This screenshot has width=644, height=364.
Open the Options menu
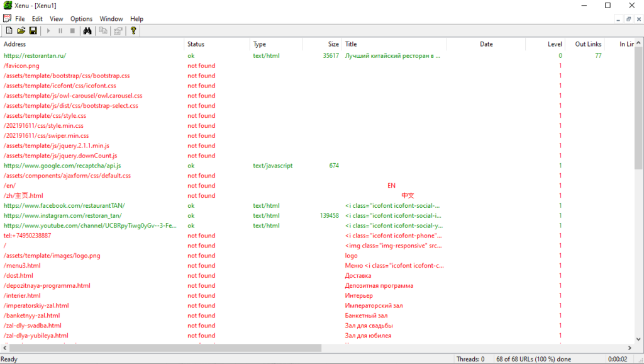pyautogui.click(x=81, y=19)
